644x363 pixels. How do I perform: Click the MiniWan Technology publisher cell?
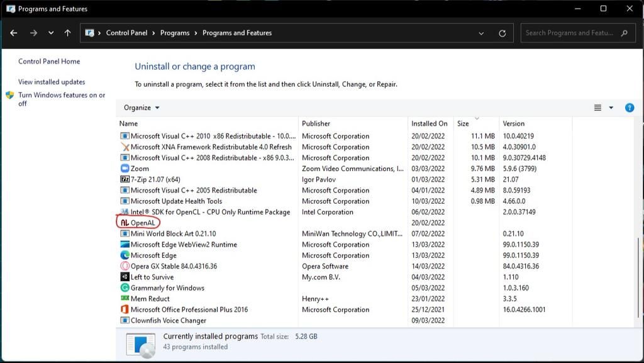(352, 233)
